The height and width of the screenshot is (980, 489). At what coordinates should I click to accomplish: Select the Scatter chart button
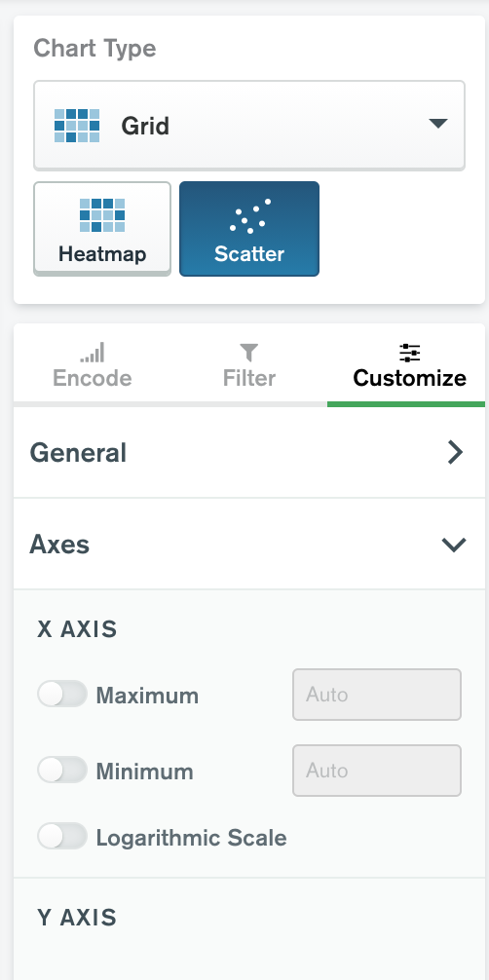249,228
